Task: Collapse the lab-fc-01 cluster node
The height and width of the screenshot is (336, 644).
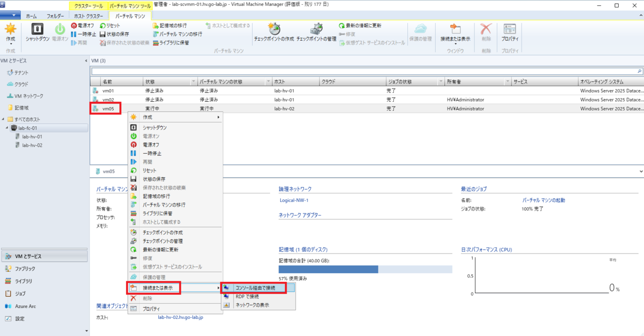Action: 7,129
